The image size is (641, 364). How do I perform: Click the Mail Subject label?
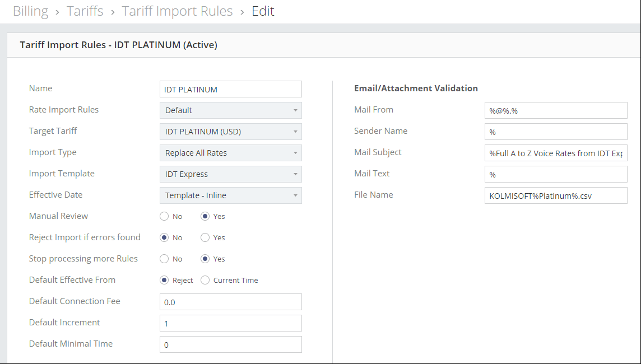point(378,152)
